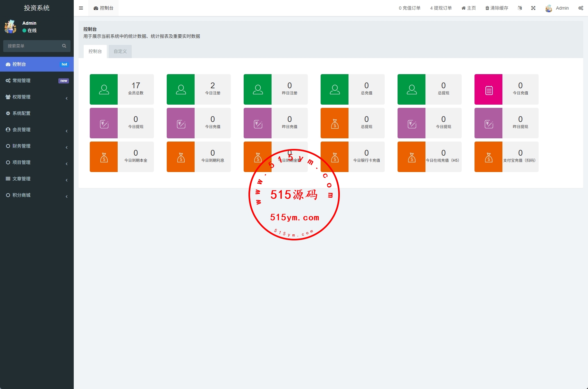Click the pink clipboard icon for 今日充值

tap(488, 89)
